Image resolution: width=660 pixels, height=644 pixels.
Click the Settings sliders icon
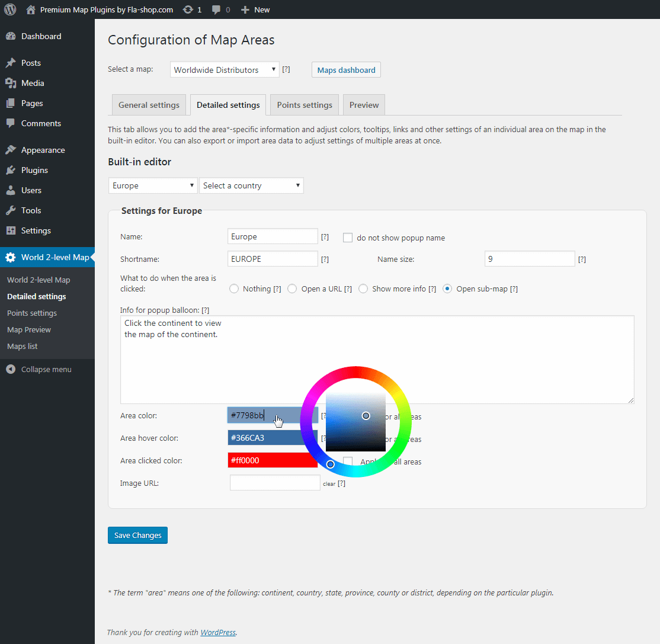[x=11, y=230]
